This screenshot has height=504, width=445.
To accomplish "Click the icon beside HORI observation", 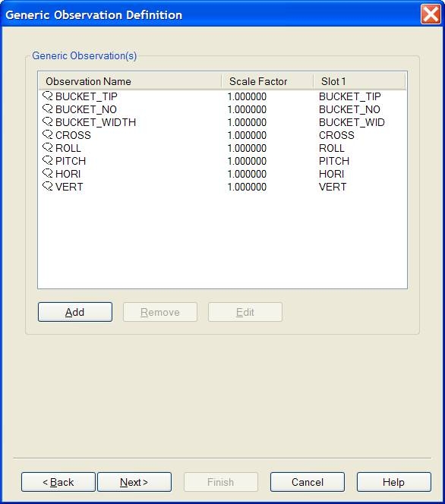I will (x=48, y=173).
